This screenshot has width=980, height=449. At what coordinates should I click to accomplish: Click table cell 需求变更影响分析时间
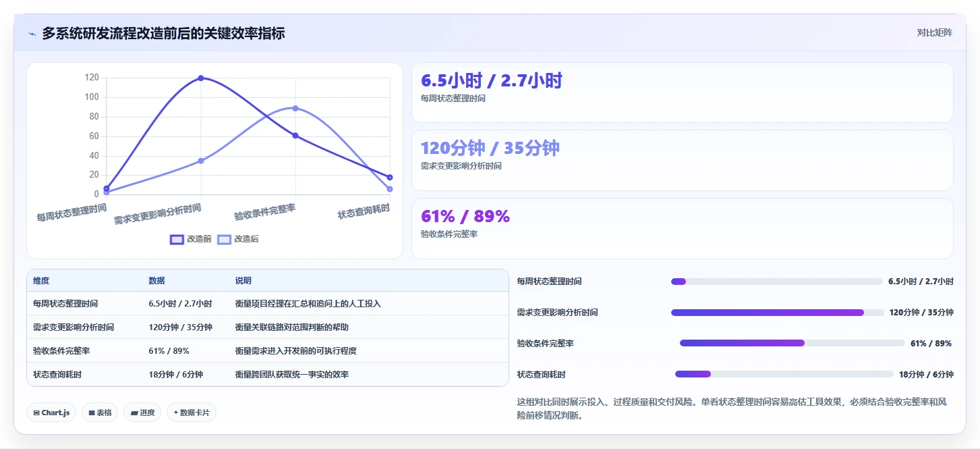pos(74,327)
